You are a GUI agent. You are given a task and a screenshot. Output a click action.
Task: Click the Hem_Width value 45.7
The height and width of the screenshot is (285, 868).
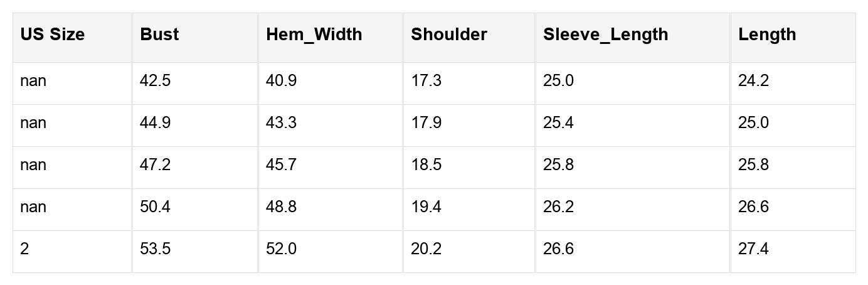[x=281, y=165]
